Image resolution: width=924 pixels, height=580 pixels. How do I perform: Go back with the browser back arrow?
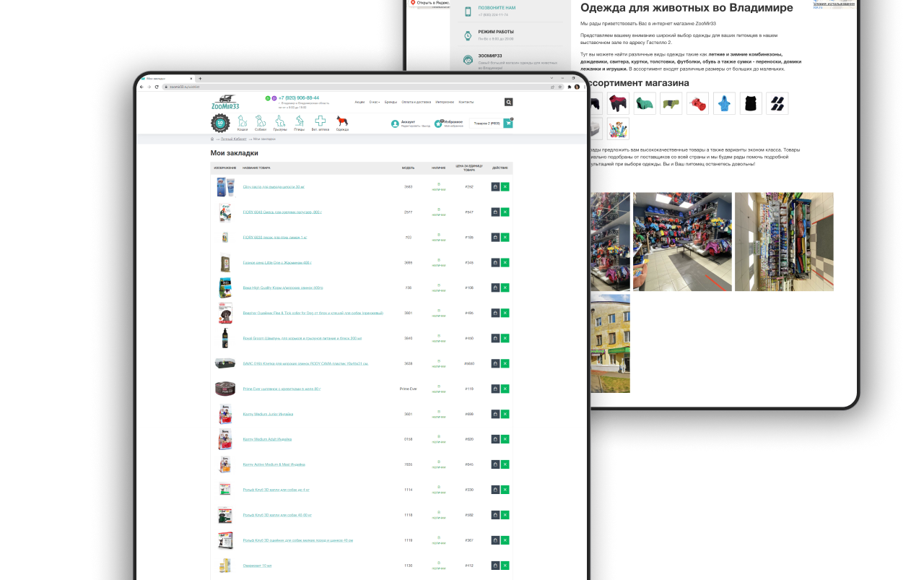(x=141, y=87)
